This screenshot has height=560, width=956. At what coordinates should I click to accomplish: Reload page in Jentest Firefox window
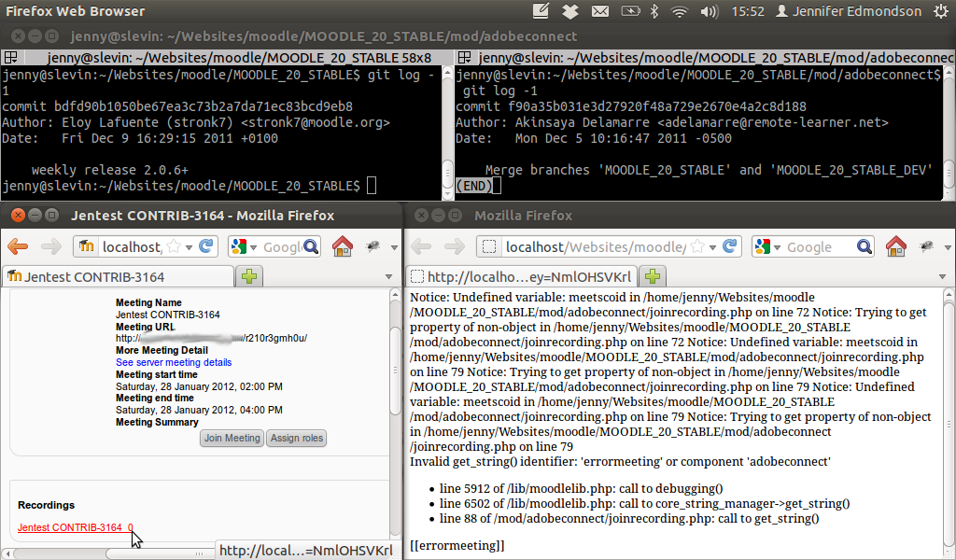(x=206, y=246)
